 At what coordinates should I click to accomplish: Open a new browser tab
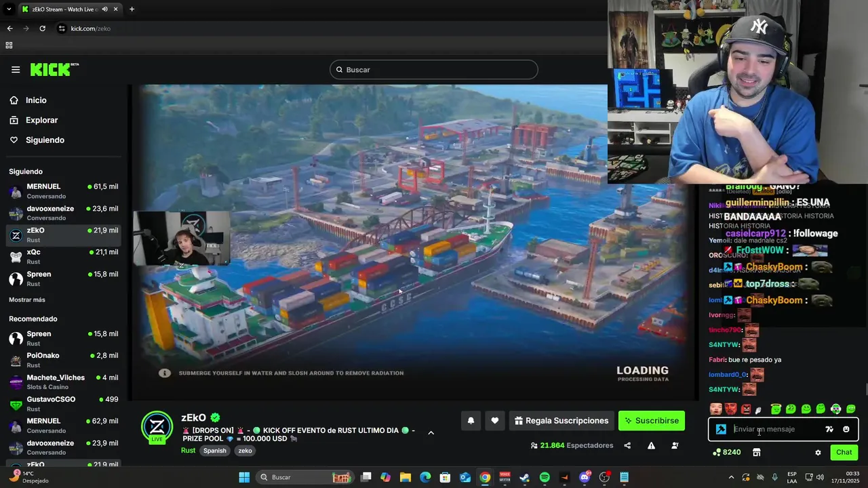point(132,9)
